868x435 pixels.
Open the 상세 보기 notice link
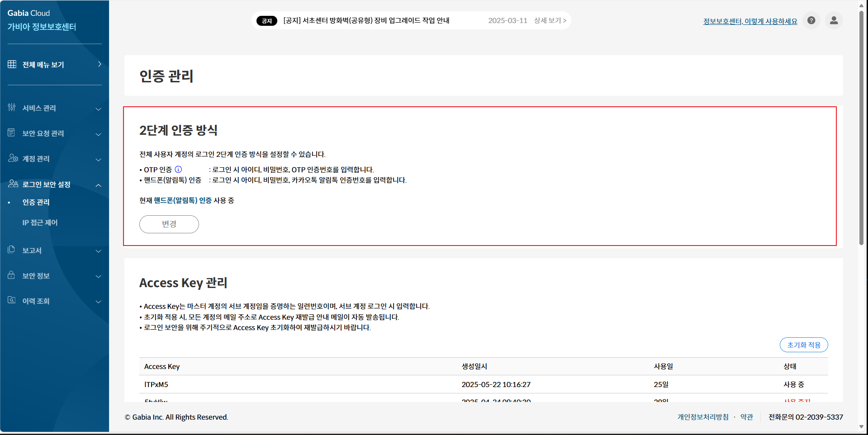550,20
